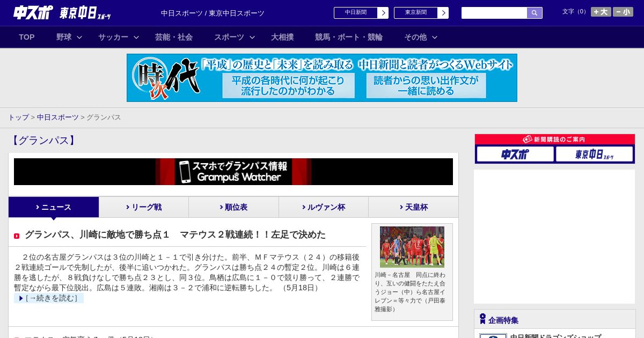
Task: Expand the サッカー menu chevron
Action: coord(136,37)
